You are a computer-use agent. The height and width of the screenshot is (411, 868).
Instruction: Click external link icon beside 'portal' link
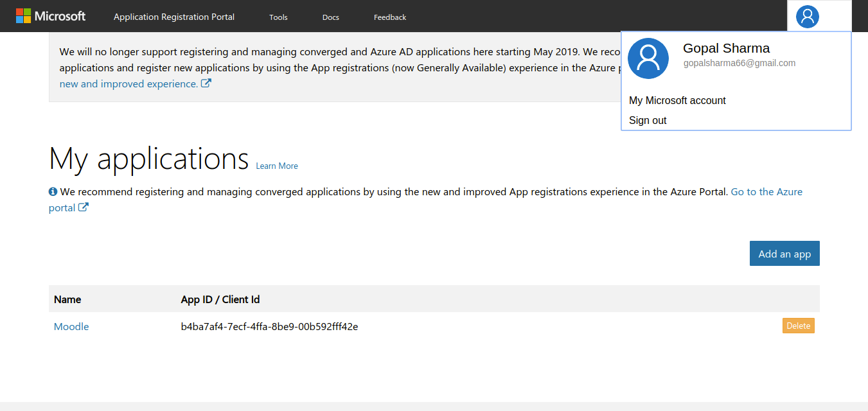[84, 207]
